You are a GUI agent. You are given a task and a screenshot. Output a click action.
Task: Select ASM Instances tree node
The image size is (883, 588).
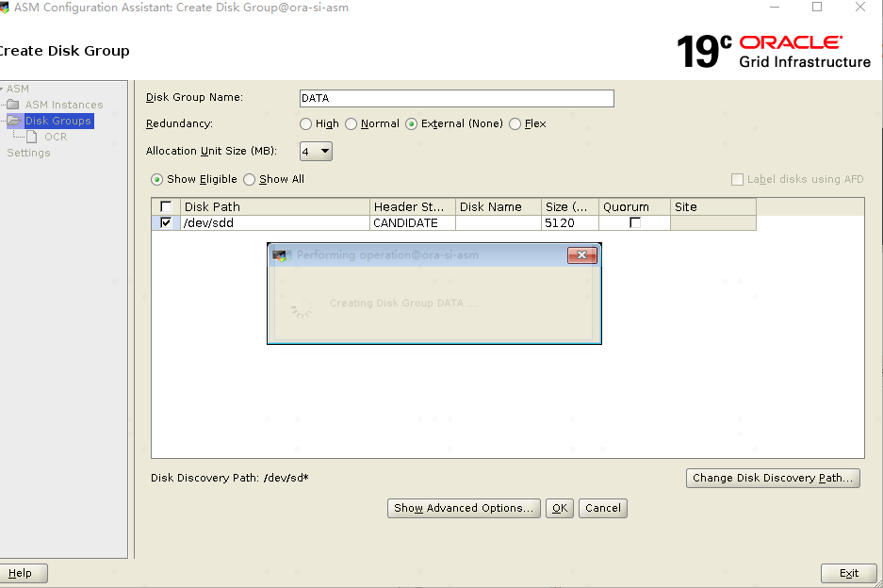coord(64,105)
